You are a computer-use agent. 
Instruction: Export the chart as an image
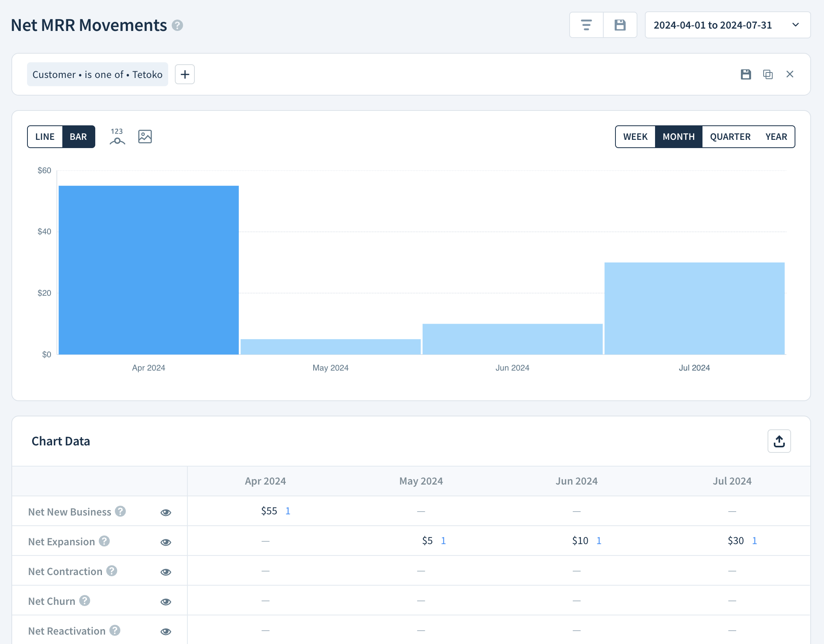(x=145, y=136)
